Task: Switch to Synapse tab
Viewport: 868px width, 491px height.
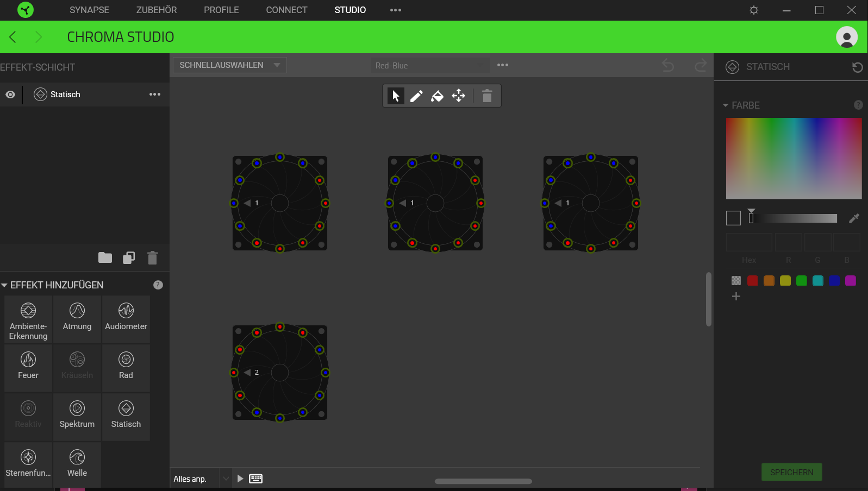Action: click(x=89, y=10)
